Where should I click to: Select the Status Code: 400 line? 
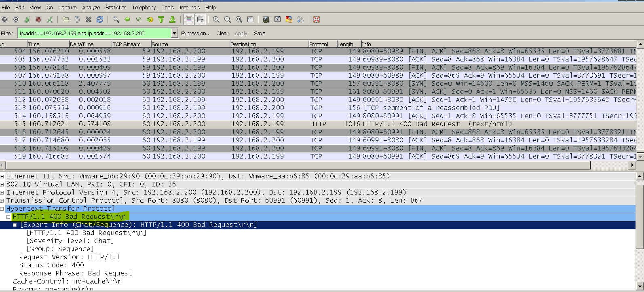51,265
